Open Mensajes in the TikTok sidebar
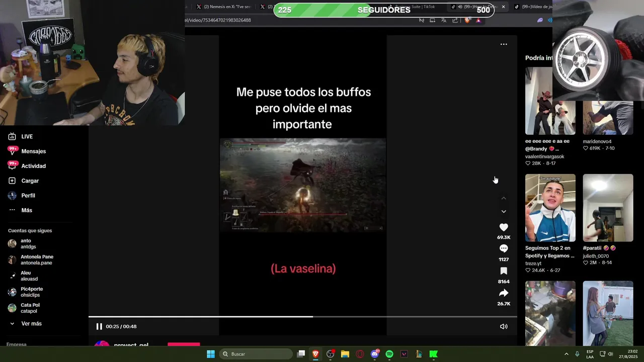Image resolution: width=644 pixels, height=362 pixels. point(27,151)
